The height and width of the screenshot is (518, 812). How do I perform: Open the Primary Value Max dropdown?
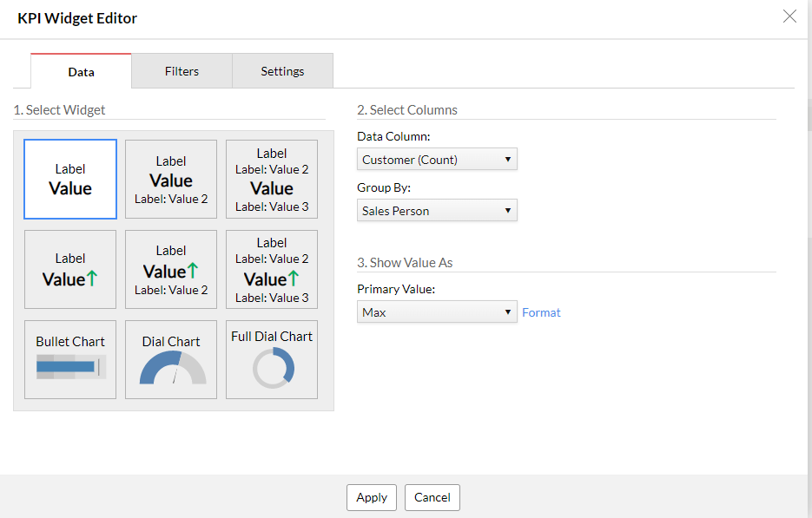tap(437, 312)
